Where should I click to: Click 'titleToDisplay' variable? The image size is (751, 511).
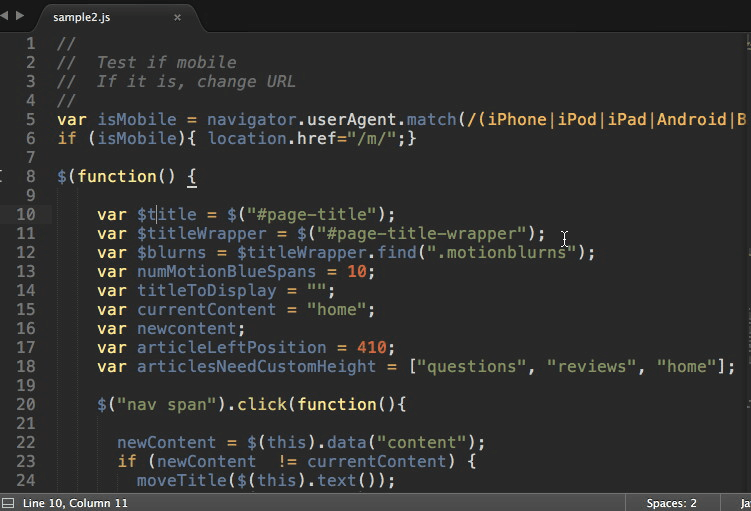pyautogui.click(x=206, y=290)
